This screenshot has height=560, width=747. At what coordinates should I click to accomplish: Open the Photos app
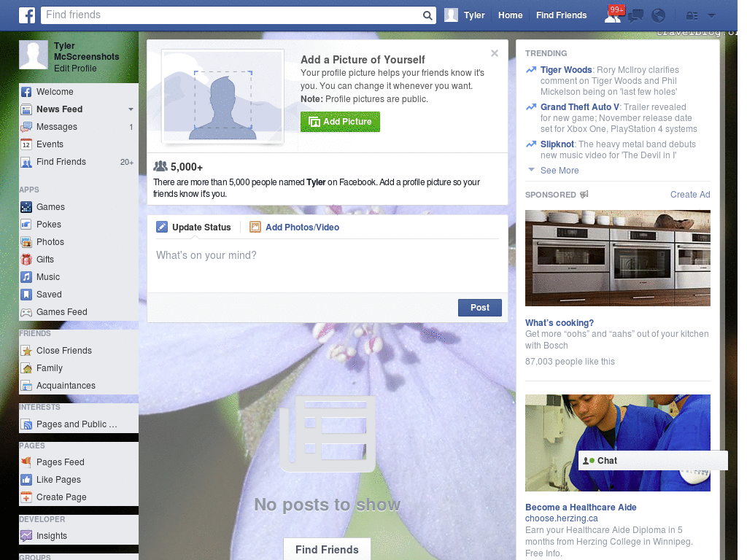point(79,242)
